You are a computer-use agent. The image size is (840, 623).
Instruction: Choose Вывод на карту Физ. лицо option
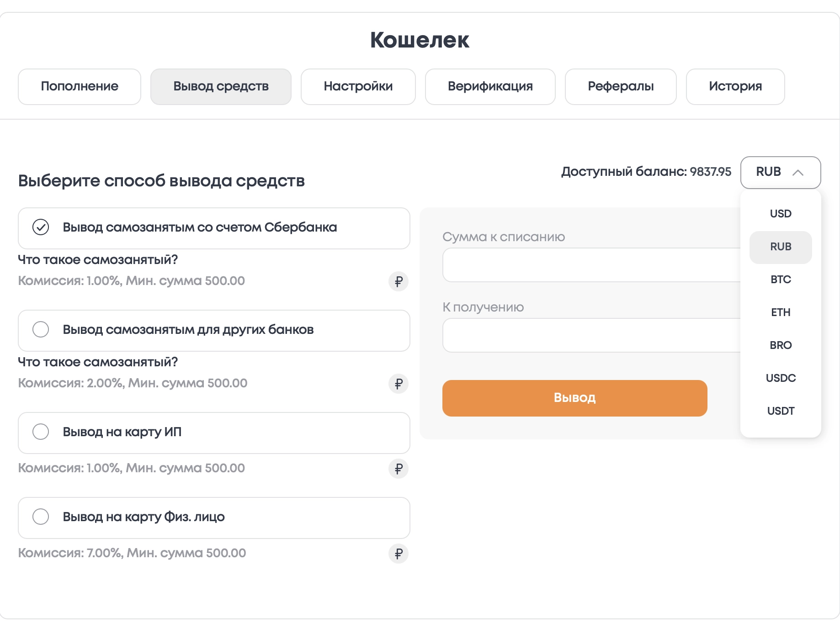tap(41, 517)
